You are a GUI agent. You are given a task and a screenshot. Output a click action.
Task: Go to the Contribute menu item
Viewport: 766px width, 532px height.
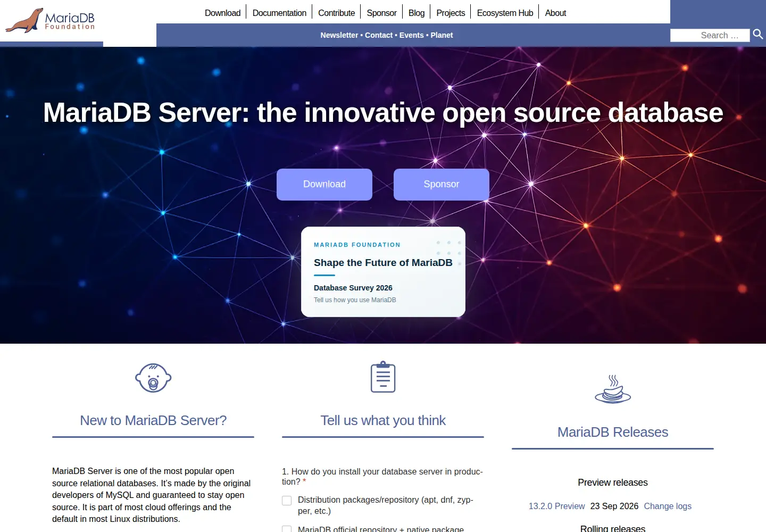point(336,13)
